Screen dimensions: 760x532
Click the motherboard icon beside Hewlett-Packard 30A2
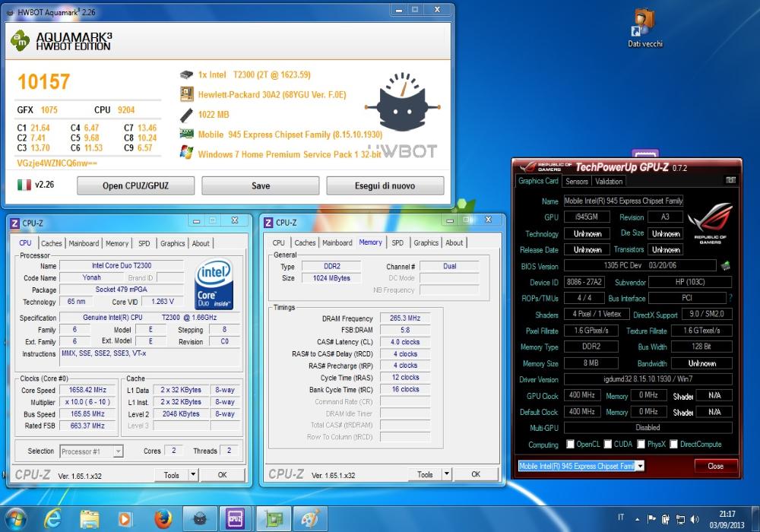click(x=187, y=94)
